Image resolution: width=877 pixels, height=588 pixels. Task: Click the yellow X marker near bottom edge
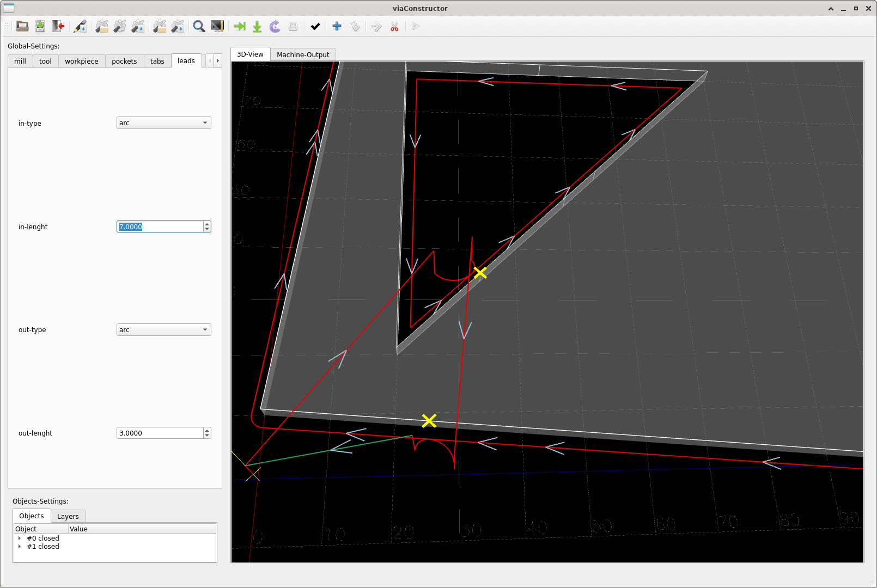(x=429, y=420)
